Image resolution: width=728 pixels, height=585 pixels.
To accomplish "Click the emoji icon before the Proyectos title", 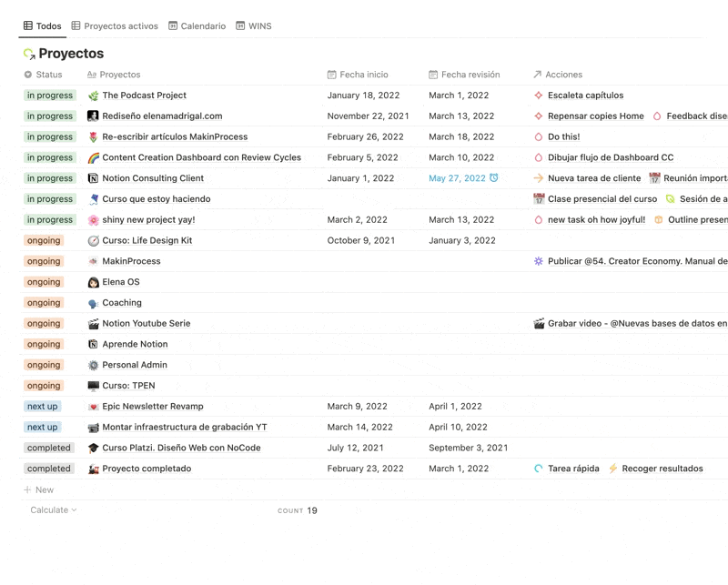I will click(29, 54).
